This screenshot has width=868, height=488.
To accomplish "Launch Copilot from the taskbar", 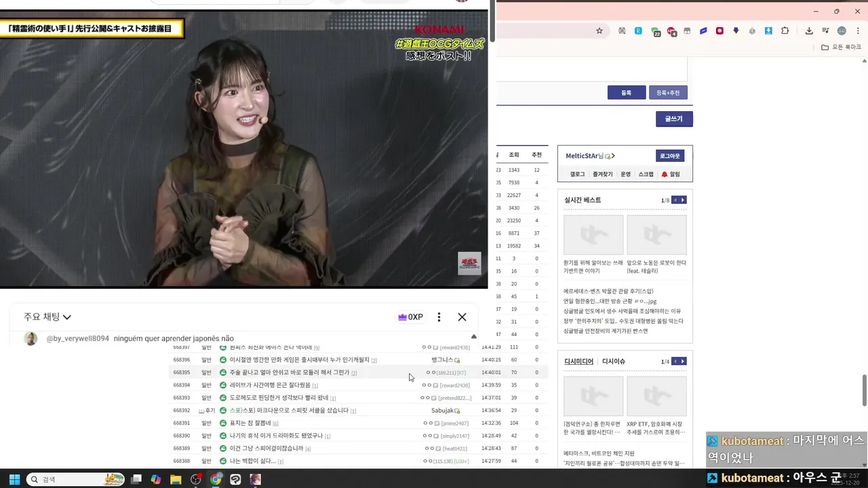I will (156, 479).
